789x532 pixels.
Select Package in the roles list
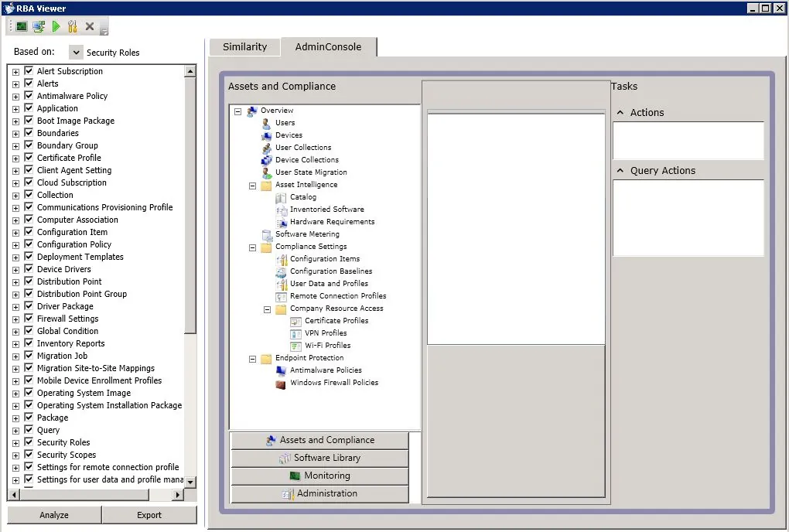click(53, 418)
